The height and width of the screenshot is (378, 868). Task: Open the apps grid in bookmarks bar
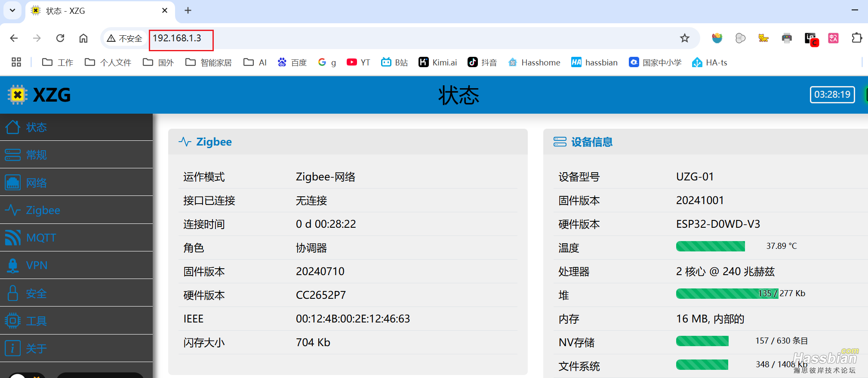(x=16, y=62)
